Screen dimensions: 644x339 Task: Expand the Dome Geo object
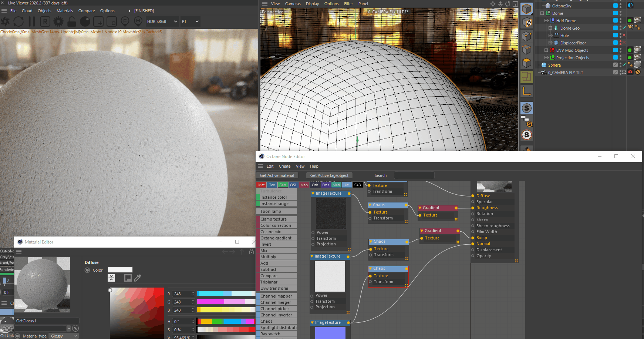point(550,28)
